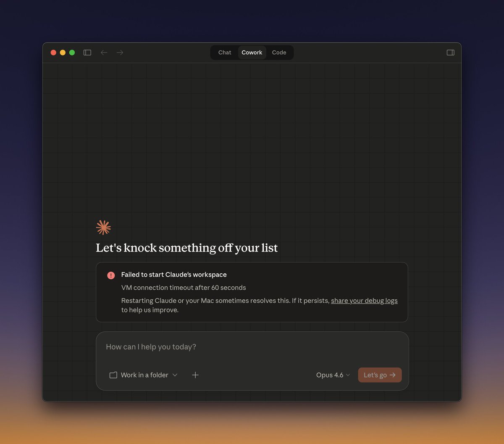
Task: Click the red error alert icon
Action: coord(111,275)
